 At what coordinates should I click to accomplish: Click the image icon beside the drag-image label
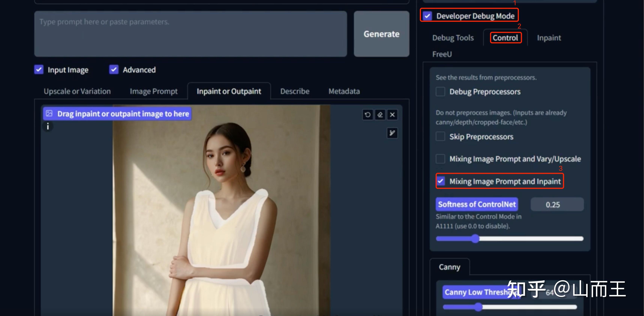click(x=49, y=114)
